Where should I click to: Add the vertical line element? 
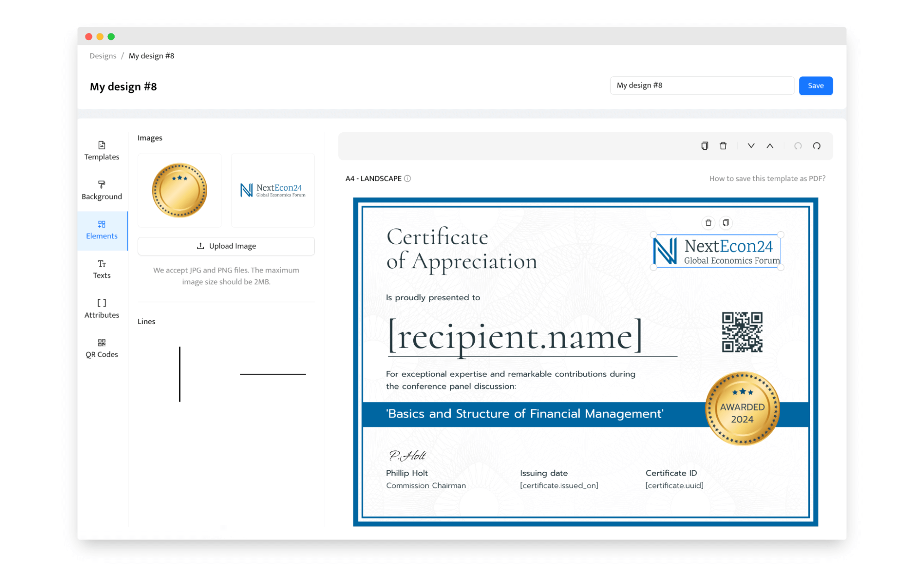[180, 374]
